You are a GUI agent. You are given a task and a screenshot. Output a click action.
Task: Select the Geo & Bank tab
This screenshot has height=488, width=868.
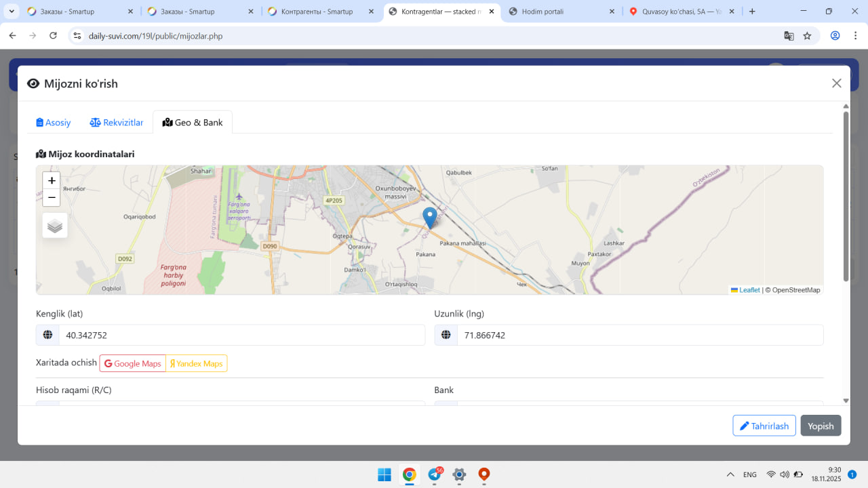[x=193, y=123]
